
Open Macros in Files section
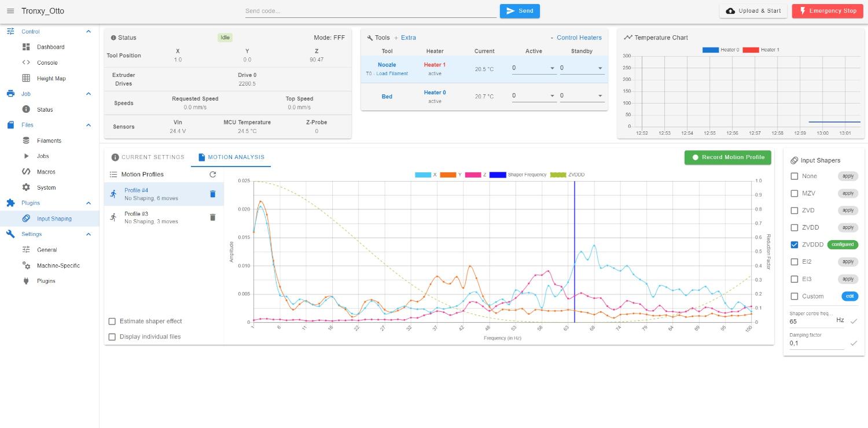click(x=46, y=172)
